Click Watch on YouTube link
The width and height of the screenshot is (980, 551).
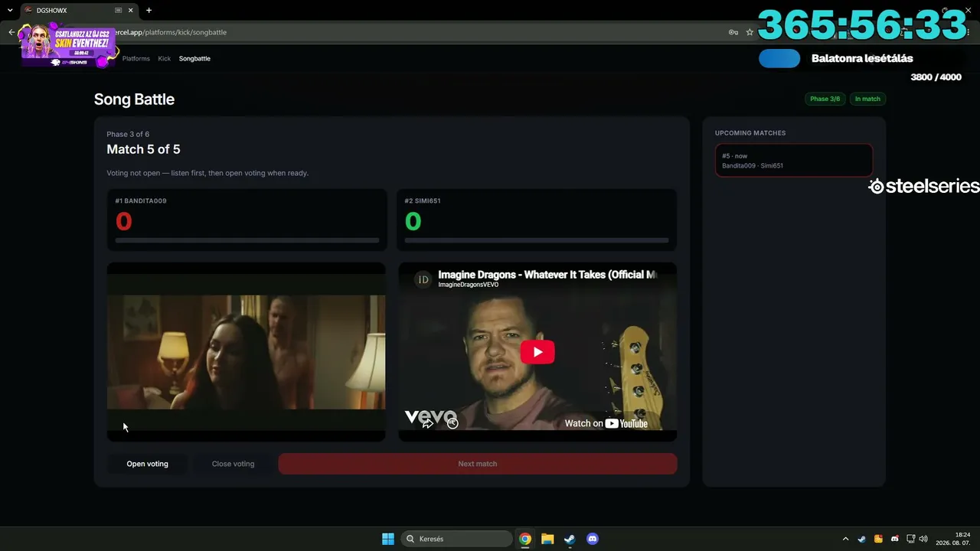[x=606, y=423]
